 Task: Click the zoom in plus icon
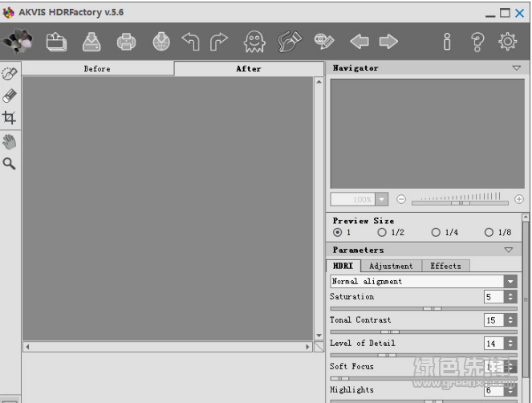[x=519, y=199]
